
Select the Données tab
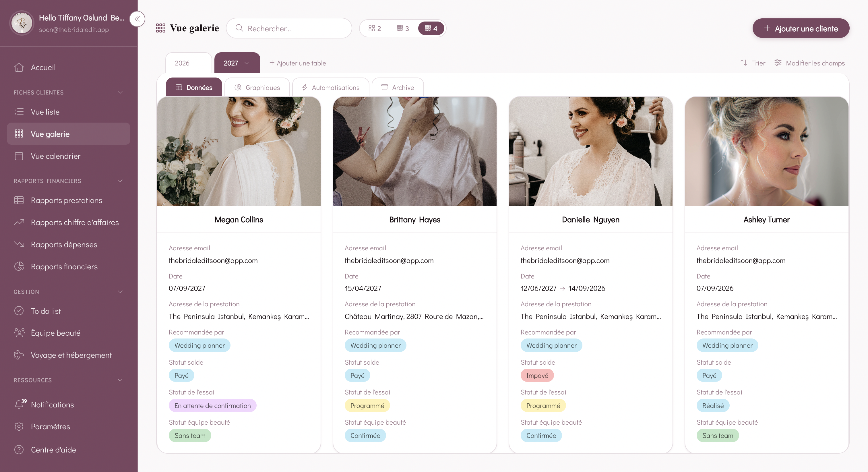click(194, 87)
